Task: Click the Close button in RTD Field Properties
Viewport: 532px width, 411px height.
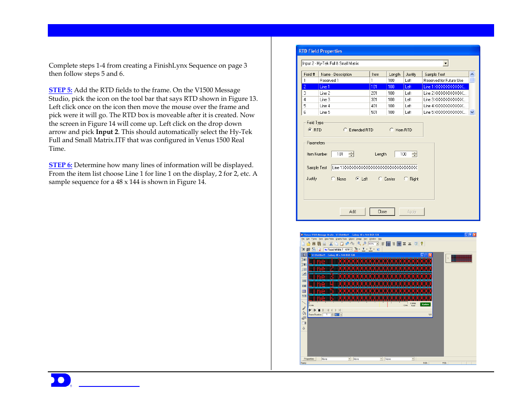Action: click(x=383, y=212)
